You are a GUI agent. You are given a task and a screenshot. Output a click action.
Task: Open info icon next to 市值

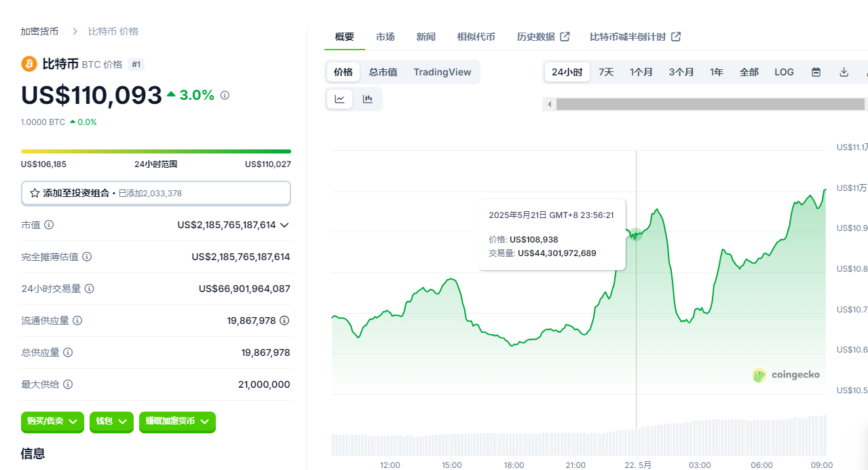click(49, 225)
